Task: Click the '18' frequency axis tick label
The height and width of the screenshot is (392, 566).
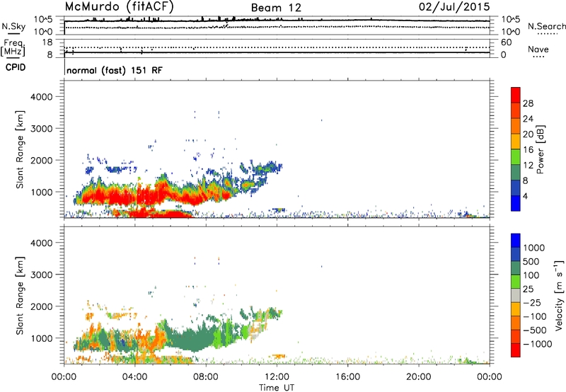Action: (47, 42)
